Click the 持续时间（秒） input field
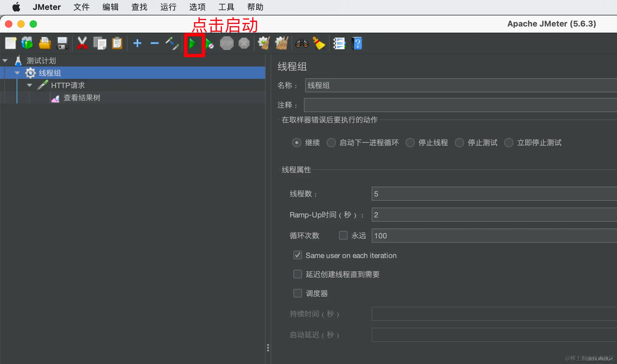This screenshot has height=364, width=617. click(494, 314)
